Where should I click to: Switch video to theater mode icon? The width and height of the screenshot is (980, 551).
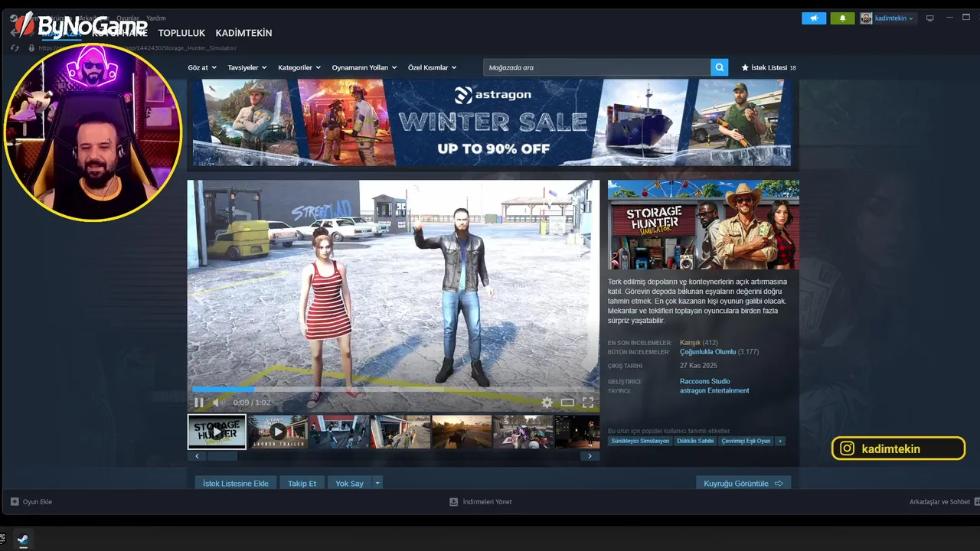567,403
